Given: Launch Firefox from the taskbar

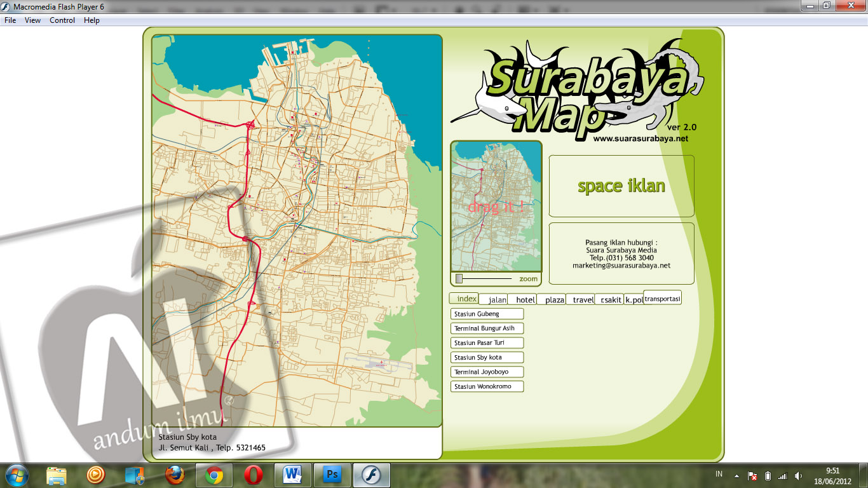Looking at the screenshot, I should pyautogui.click(x=174, y=475).
